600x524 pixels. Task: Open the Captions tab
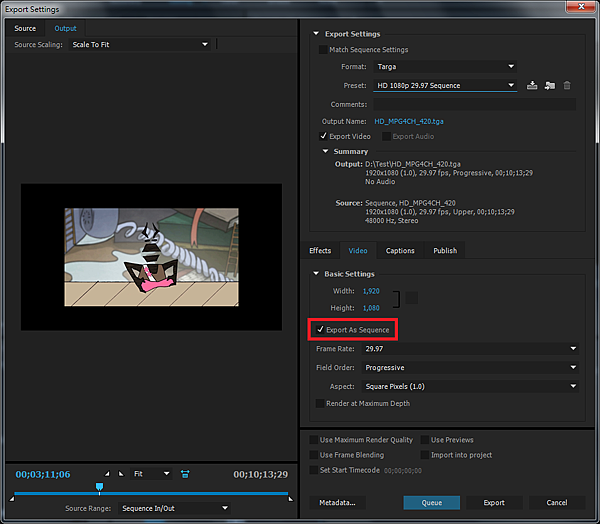(400, 251)
